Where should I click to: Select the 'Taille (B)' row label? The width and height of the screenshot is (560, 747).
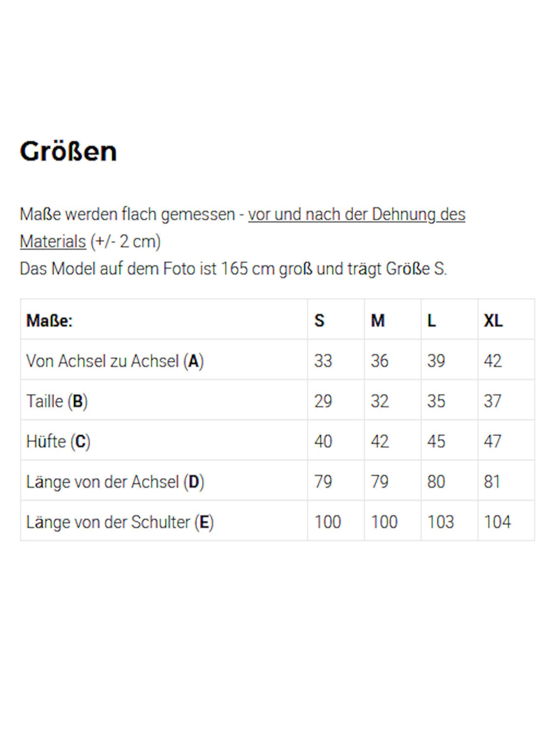(57, 401)
